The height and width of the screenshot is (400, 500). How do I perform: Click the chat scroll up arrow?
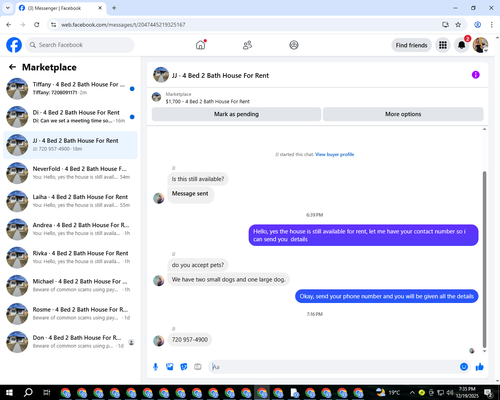tap(484, 129)
